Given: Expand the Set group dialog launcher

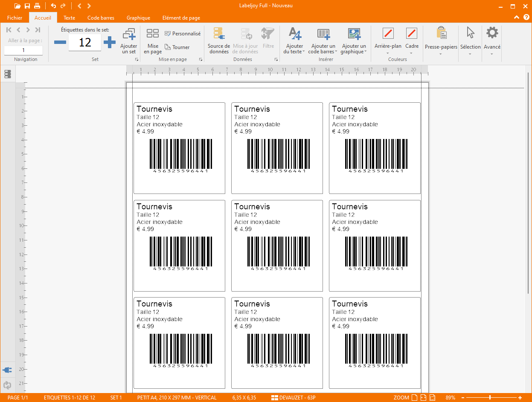Looking at the screenshot, I should pos(137,60).
